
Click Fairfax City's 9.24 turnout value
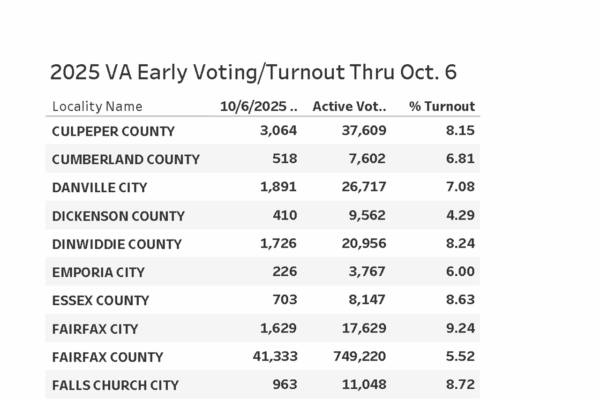[x=460, y=328]
